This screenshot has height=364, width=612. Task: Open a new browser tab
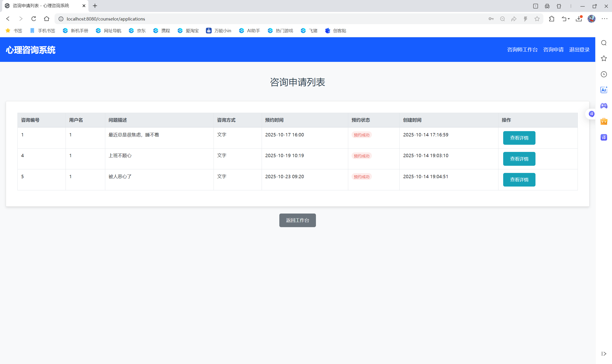[95, 6]
